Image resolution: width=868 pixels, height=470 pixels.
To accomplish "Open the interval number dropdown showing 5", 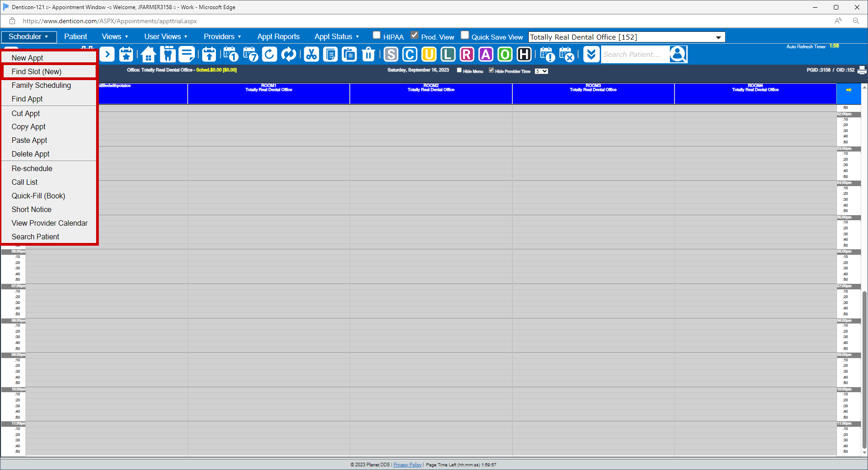I will coord(541,71).
